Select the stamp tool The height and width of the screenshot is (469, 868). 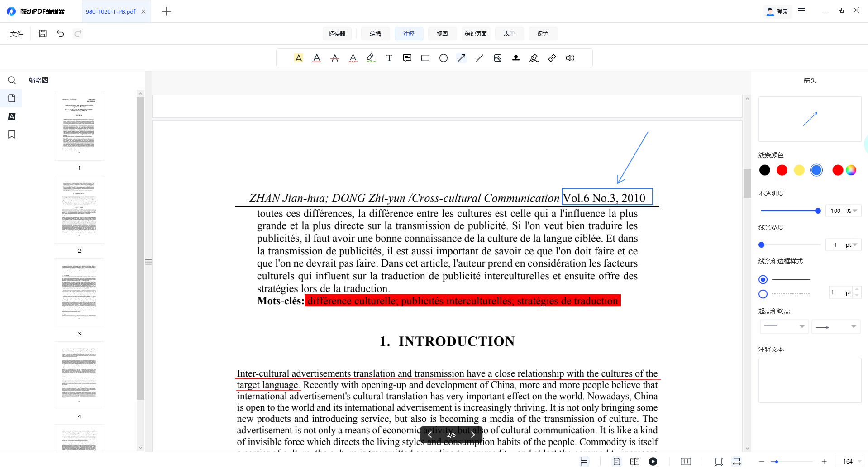pyautogui.click(x=516, y=58)
